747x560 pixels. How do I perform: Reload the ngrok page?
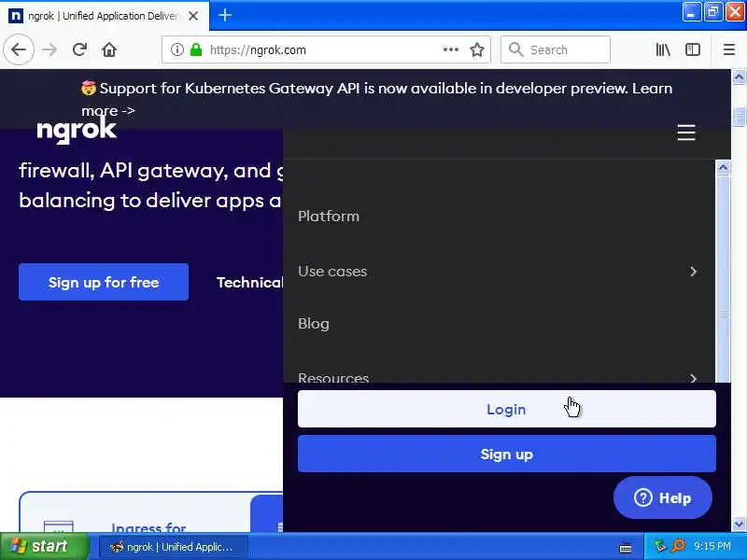[x=79, y=49]
